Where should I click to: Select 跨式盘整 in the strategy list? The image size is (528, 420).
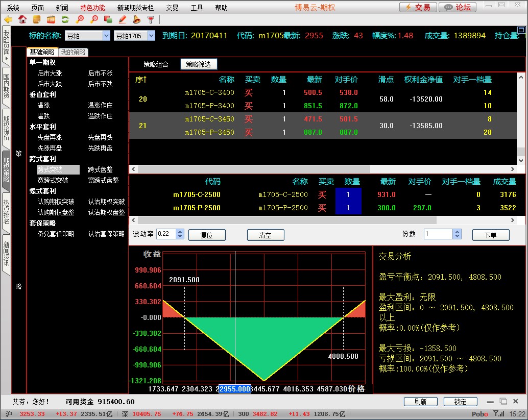point(100,169)
